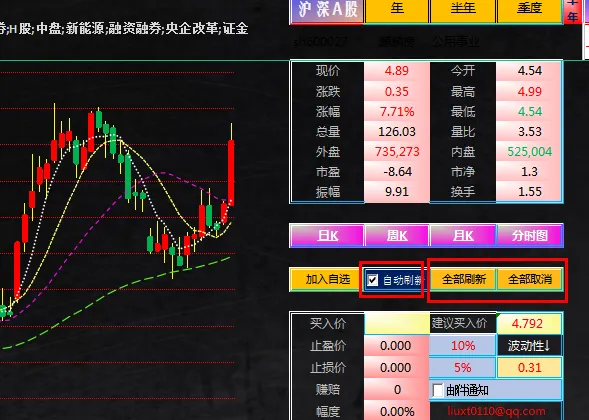Click the 止盈价 value 0.000
Image resolution: width=589 pixels, height=420 pixels.
396,345
